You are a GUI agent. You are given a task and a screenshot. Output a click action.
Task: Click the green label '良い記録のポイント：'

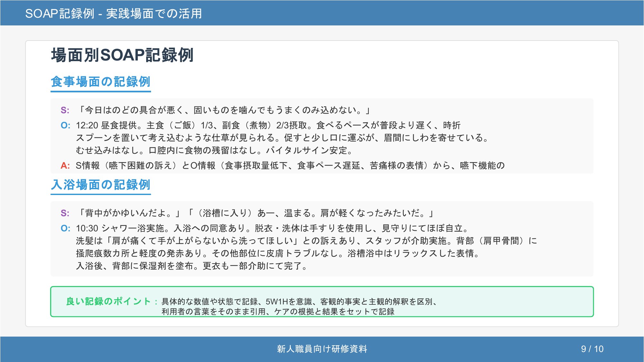point(112,302)
